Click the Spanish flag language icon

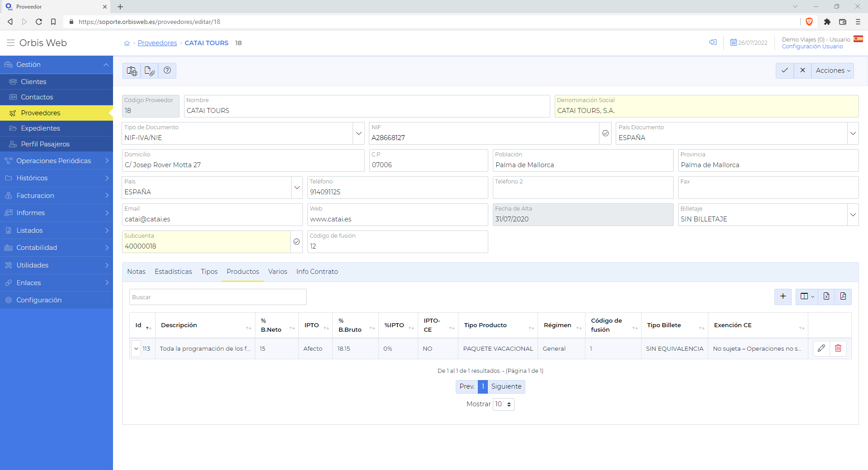858,39
